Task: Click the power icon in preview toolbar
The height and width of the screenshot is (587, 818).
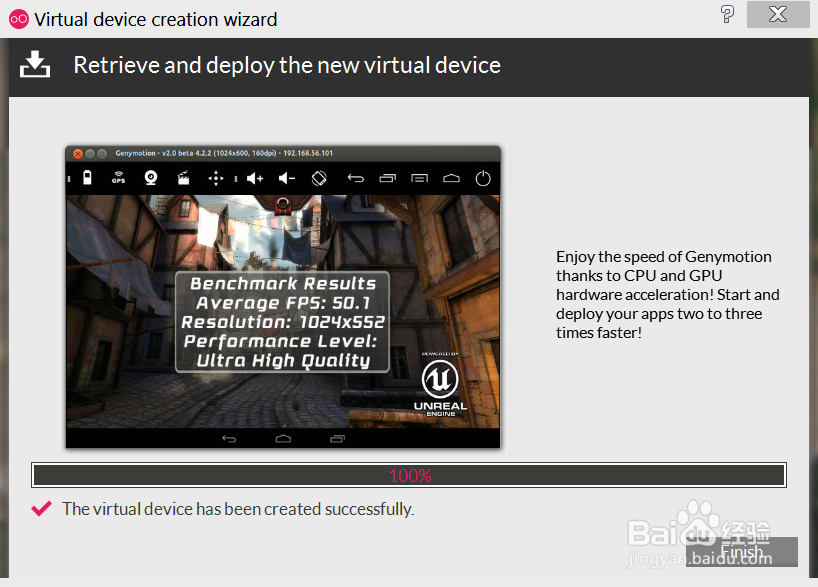Action: pos(483,178)
